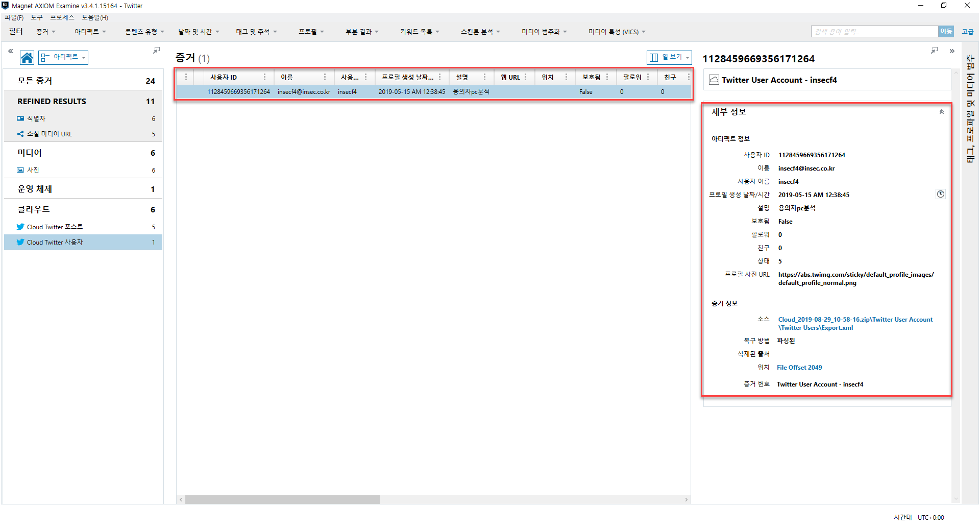Click the search term input field

click(x=874, y=32)
